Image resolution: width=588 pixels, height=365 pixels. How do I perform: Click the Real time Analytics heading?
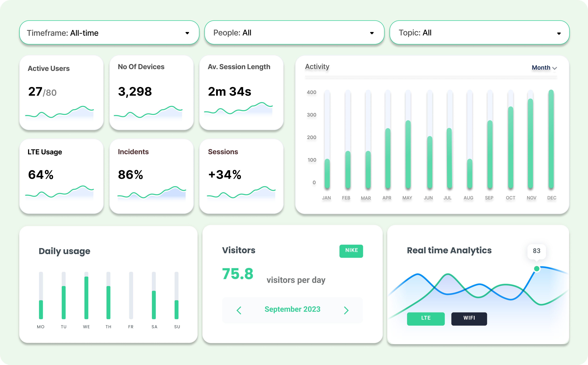point(449,251)
